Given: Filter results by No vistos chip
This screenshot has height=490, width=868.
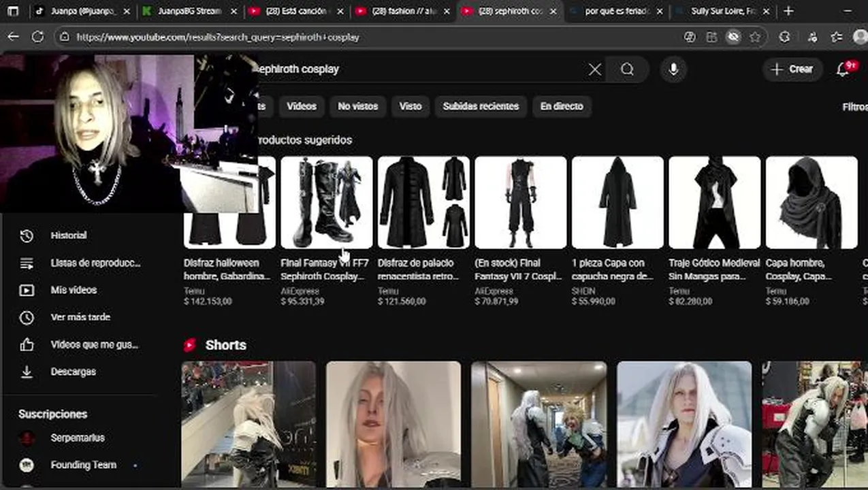Looking at the screenshot, I should tap(357, 106).
